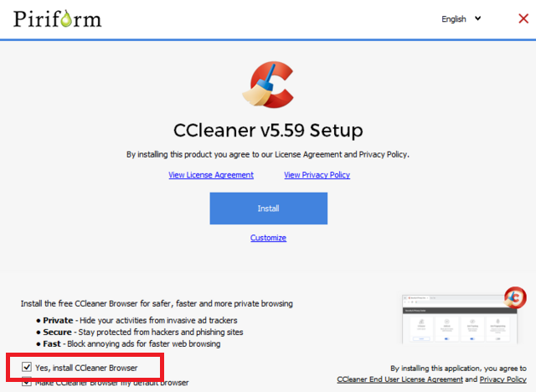Toggle Make CCleaner Browser my default browser
536x392 pixels.
pos(27,382)
